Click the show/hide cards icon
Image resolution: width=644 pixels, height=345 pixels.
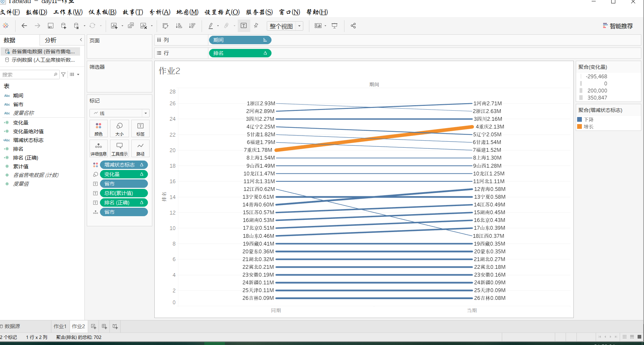(318, 26)
